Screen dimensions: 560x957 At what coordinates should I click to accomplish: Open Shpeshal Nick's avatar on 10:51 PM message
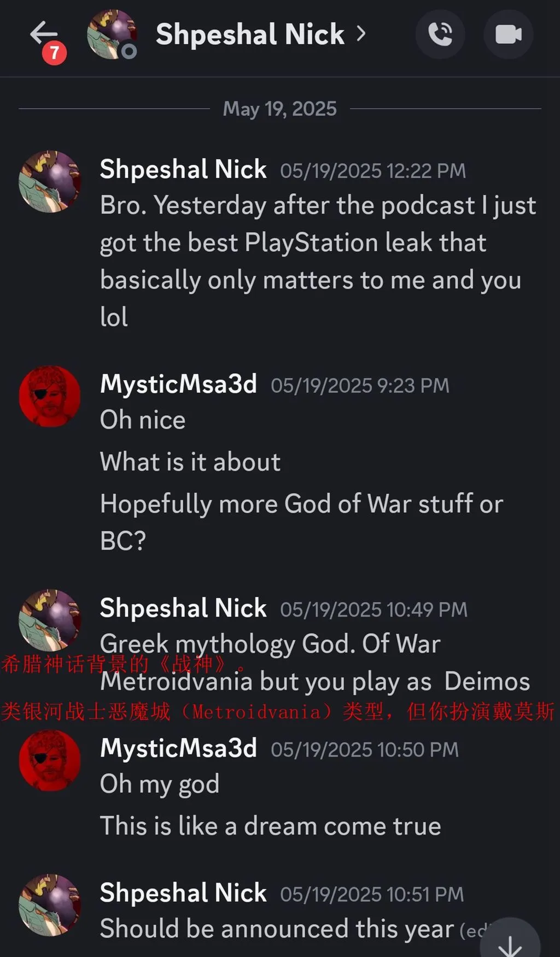pyautogui.click(x=50, y=905)
